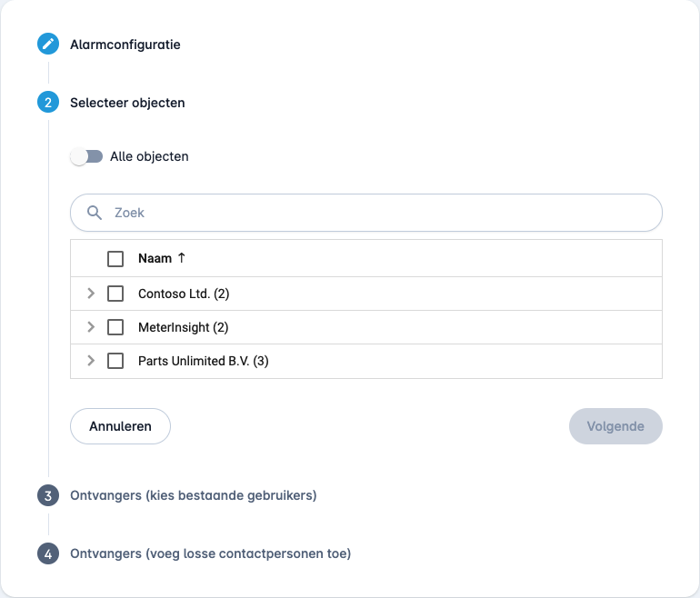Check the Parts Unlimited B.V. checkbox
This screenshot has width=700, height=598.
[x=115, y=361]
